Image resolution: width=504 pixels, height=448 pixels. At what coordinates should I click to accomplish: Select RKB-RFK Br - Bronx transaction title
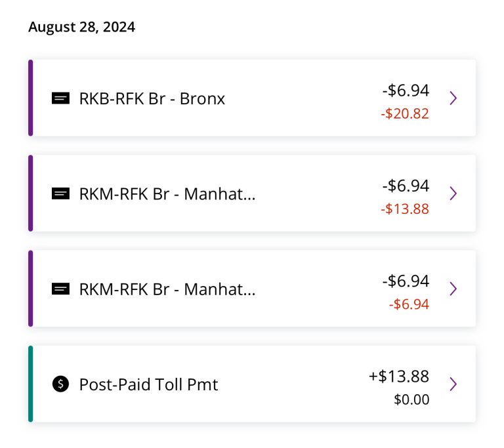coord(152,98)
